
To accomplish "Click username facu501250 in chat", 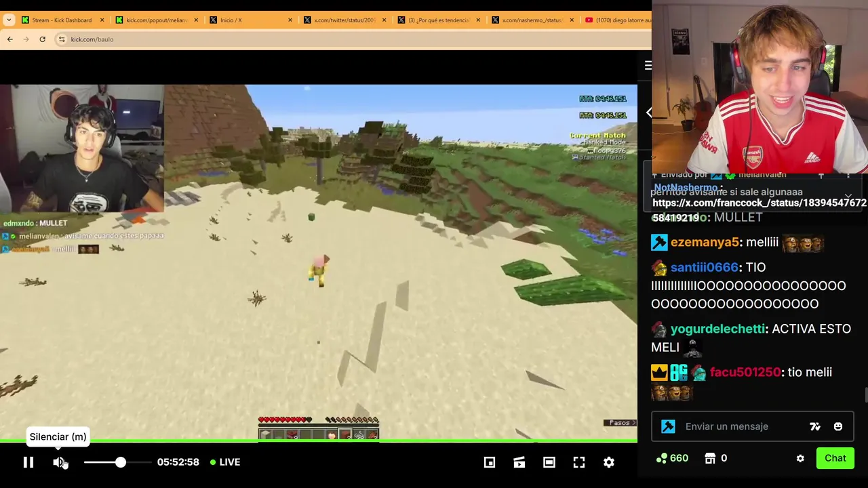I will (745, 372).
